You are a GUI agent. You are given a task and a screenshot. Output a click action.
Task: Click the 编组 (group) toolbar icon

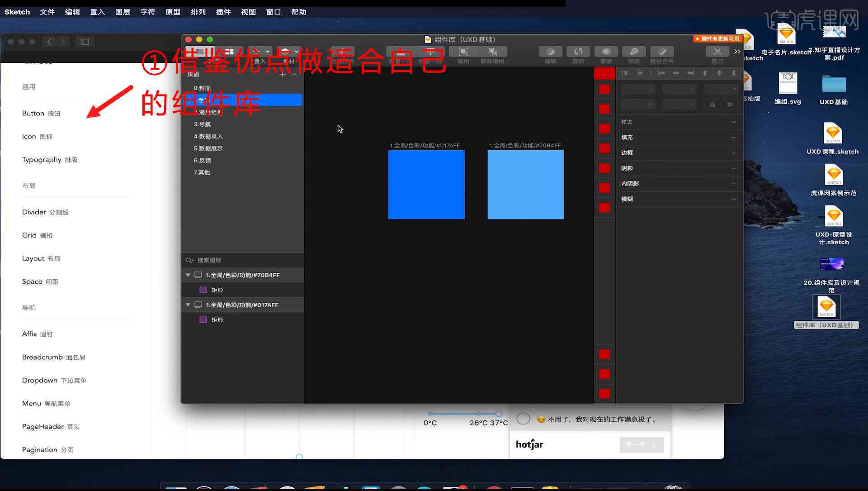(463, 52)
